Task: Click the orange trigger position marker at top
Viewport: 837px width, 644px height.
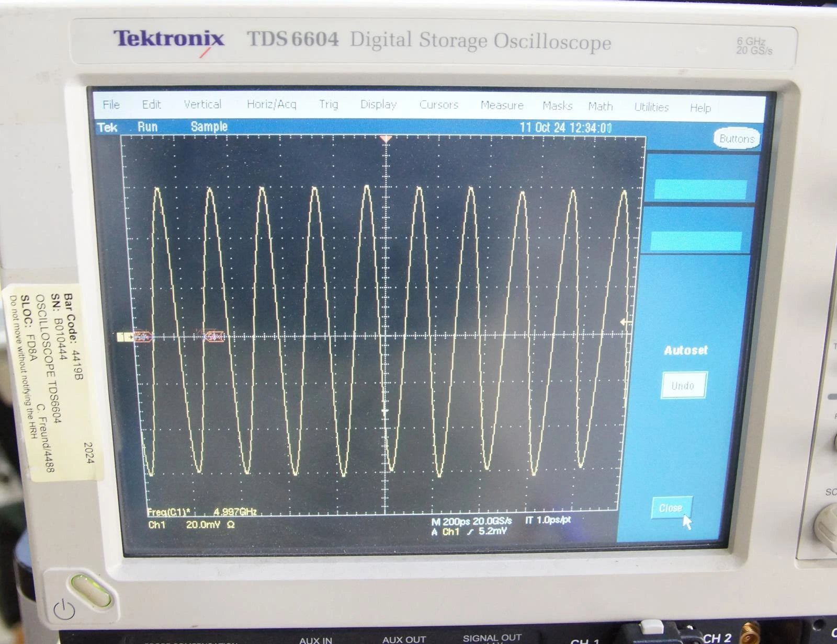Action: click(x=386, y=139)
